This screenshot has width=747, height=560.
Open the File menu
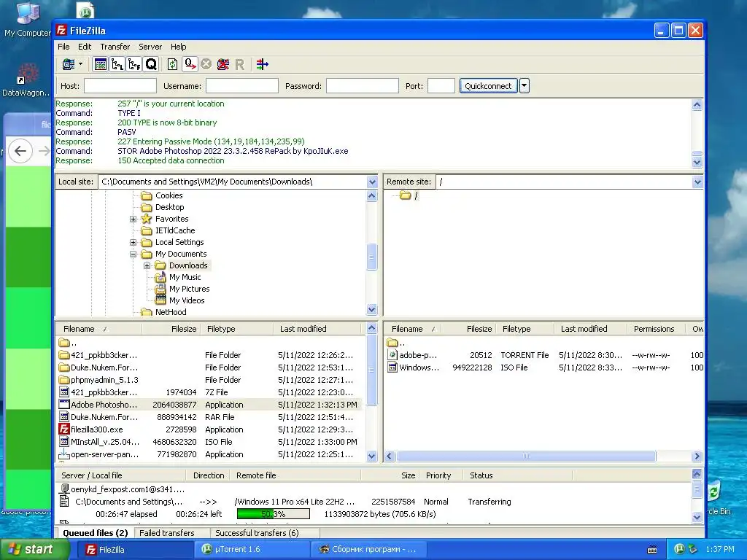pyautogui.click(x=63, y=47)
